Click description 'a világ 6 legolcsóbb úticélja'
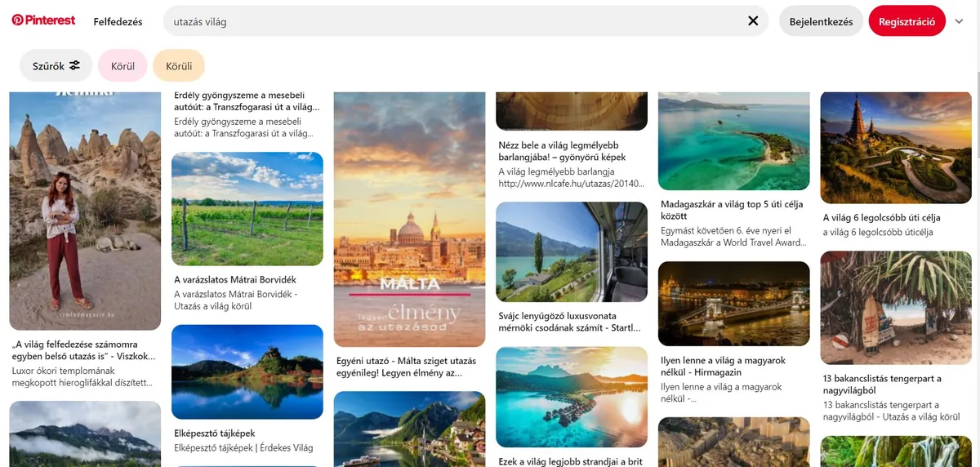The height and width of the screenshot is (467, 980). 878,232
